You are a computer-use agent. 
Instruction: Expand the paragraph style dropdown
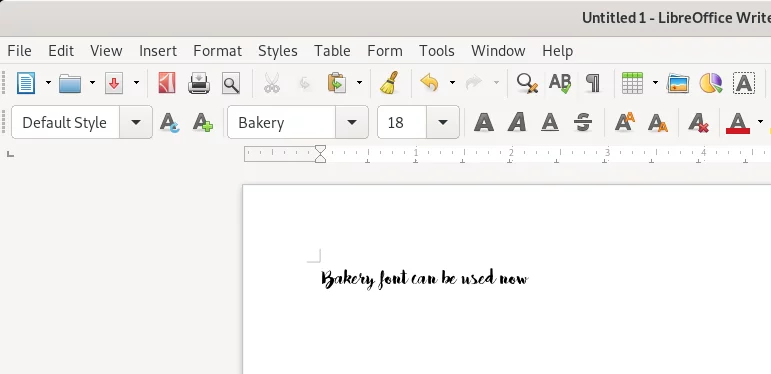(x=136, y=122)
